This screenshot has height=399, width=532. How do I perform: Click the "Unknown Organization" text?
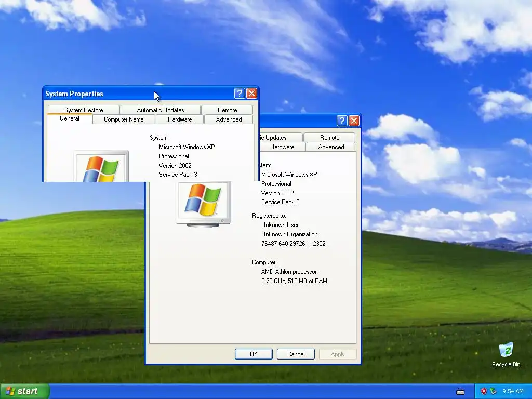(289, 234)
